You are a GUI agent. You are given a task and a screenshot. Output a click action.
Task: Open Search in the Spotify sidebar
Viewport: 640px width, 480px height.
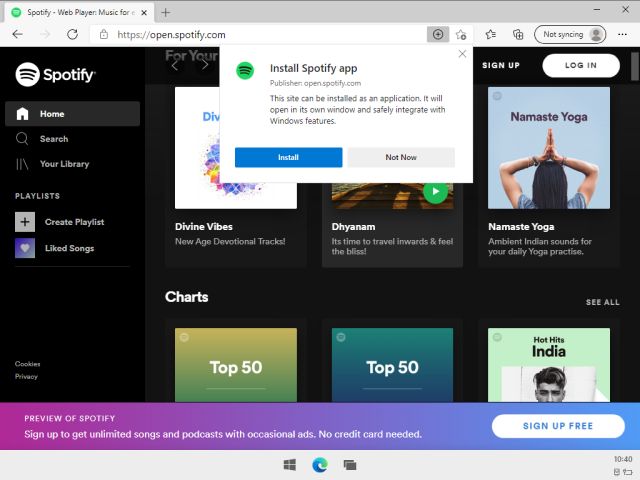[x=54, y=139]
